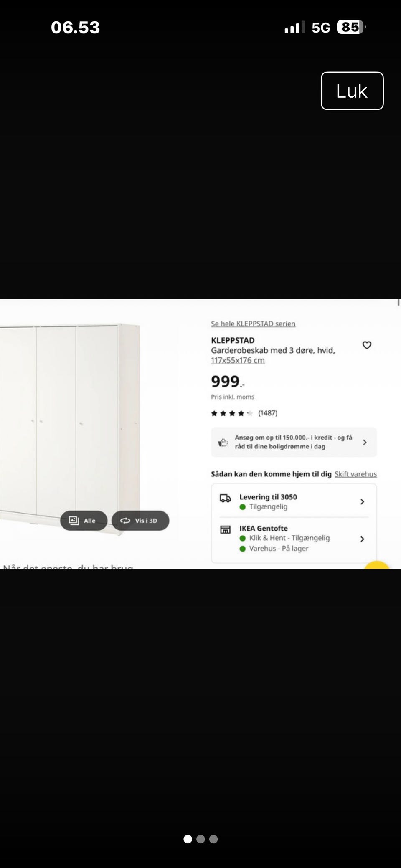This screenshot has width=401, height=868.
Task: Click the image gallery icon beside Alle
Action: 74,521
